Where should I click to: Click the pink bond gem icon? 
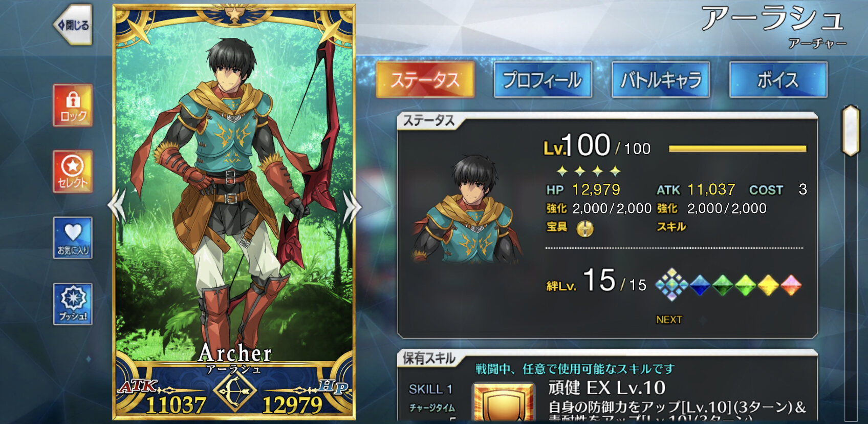(x=791, y=285)
